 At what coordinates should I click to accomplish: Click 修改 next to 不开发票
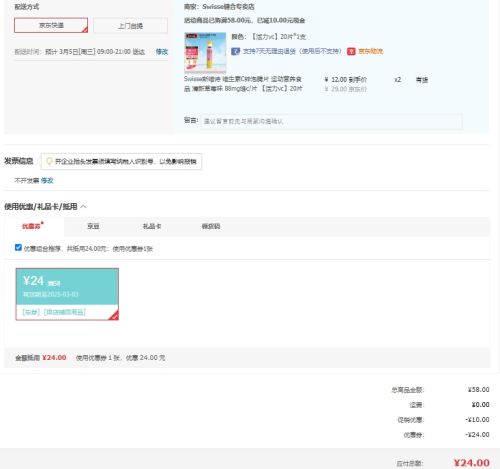[47, 180]
